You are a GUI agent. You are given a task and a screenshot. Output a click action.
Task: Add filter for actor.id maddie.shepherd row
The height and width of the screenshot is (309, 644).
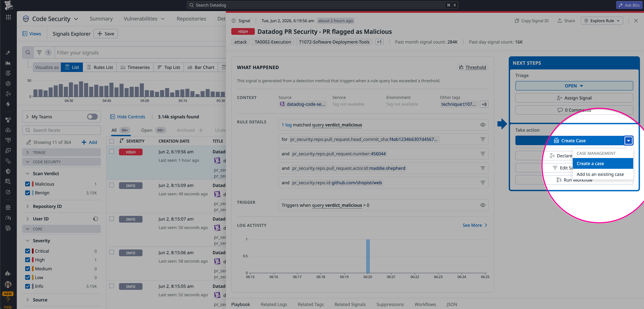point(482,168)
